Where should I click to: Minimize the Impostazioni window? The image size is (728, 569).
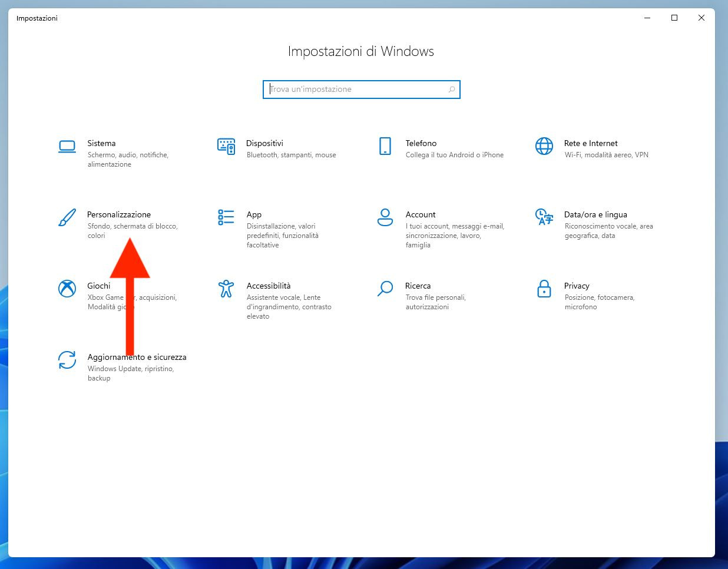[x=647, y=18]
